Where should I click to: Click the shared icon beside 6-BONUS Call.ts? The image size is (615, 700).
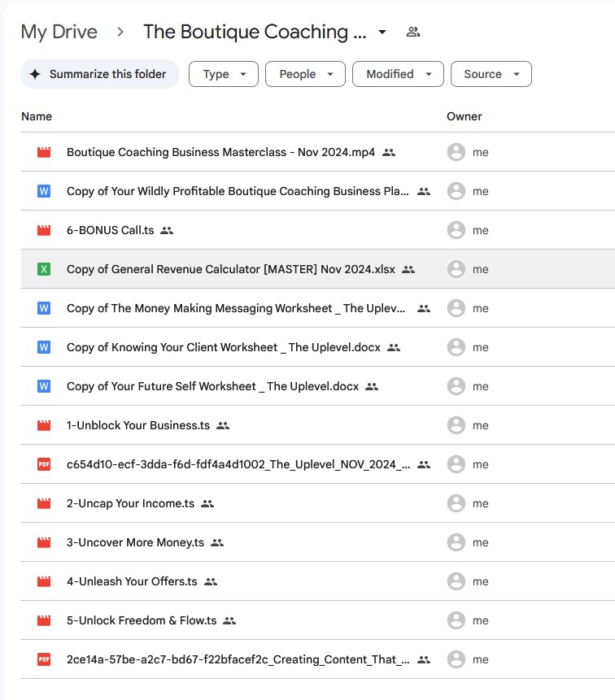[167, 230]
